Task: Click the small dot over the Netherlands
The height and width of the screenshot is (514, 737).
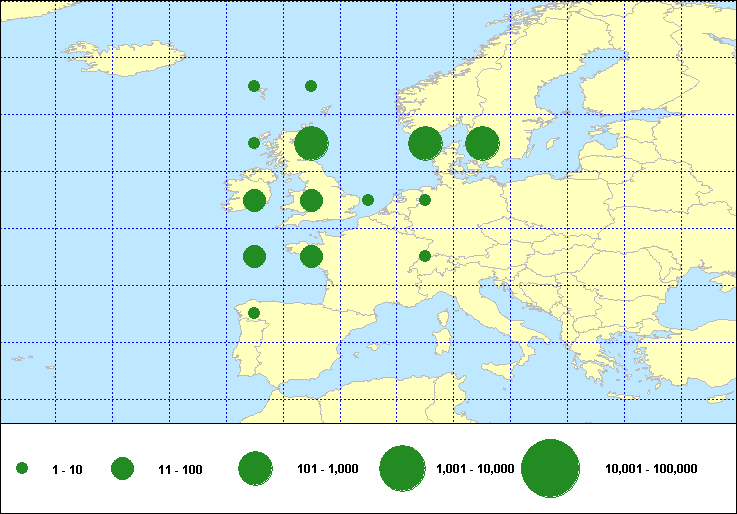Action: (x=425, y=200)
